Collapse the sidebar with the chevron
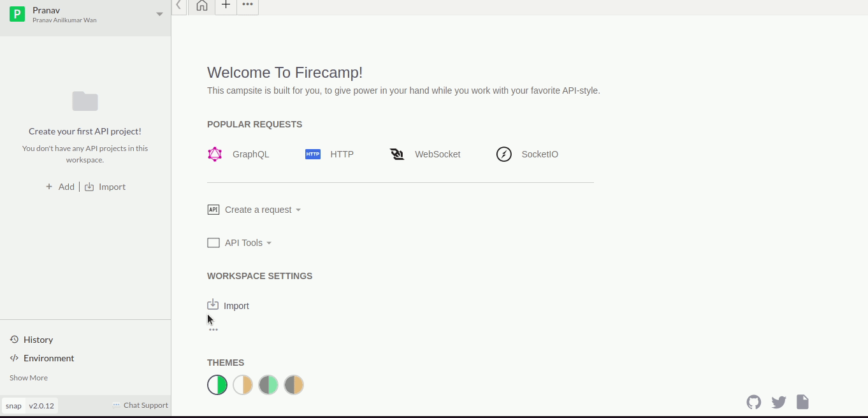This screenshot has height=418, width=868. [178, 5]
